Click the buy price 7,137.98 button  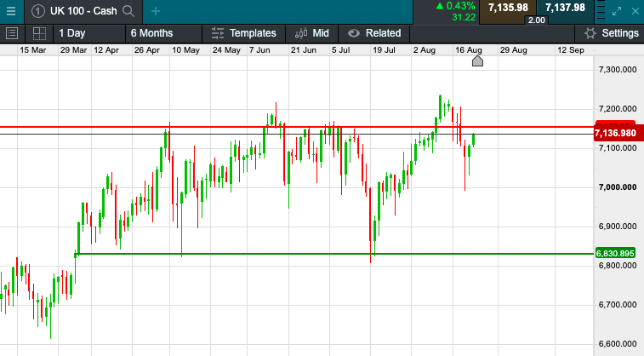pyautogui.click(x=565, y=8)
